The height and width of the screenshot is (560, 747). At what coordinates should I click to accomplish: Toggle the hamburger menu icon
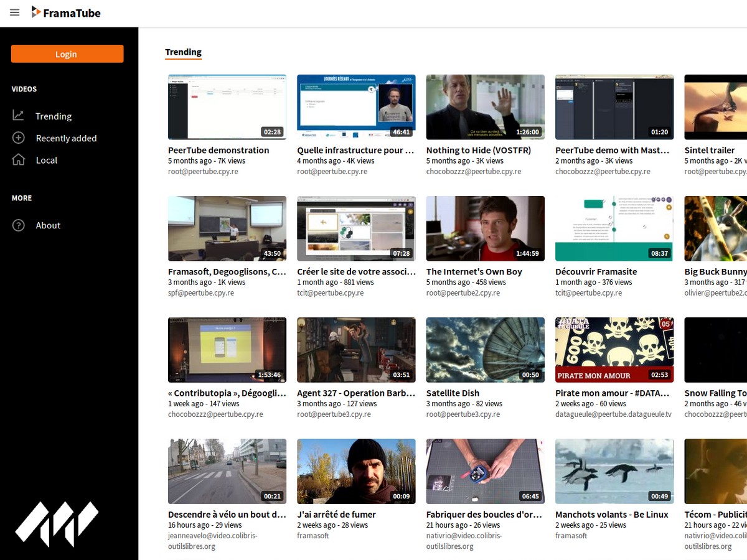[15, 12]
